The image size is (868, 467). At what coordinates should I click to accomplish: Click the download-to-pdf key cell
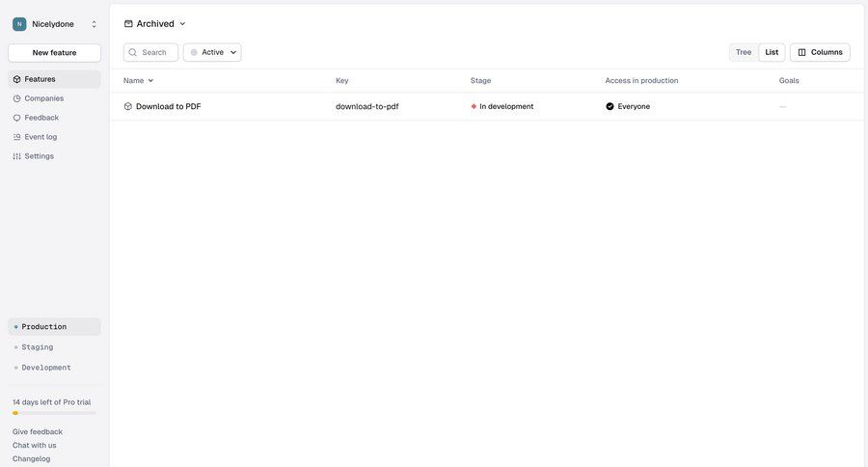[x=367, y=106]
